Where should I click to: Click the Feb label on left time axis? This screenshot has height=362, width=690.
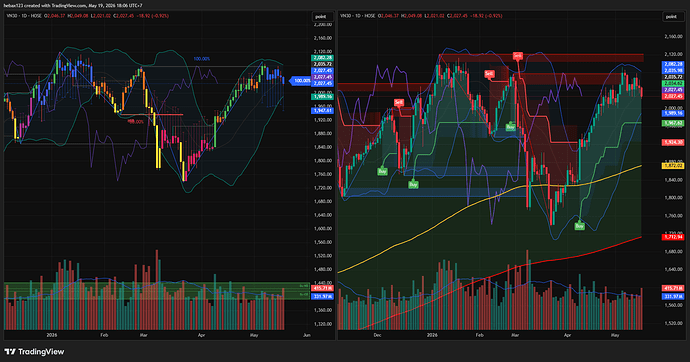(104, 335)
